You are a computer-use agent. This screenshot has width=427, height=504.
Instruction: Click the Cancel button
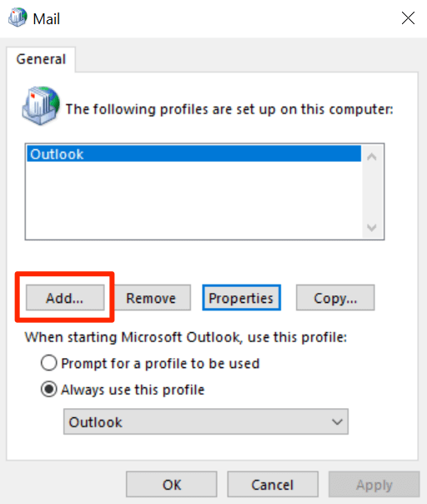click(273, 485)
